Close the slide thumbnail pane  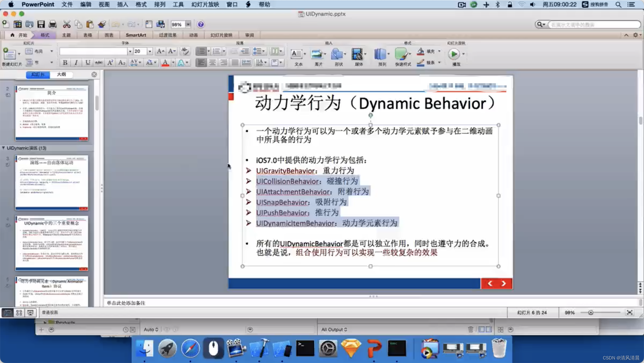point(94,74)
